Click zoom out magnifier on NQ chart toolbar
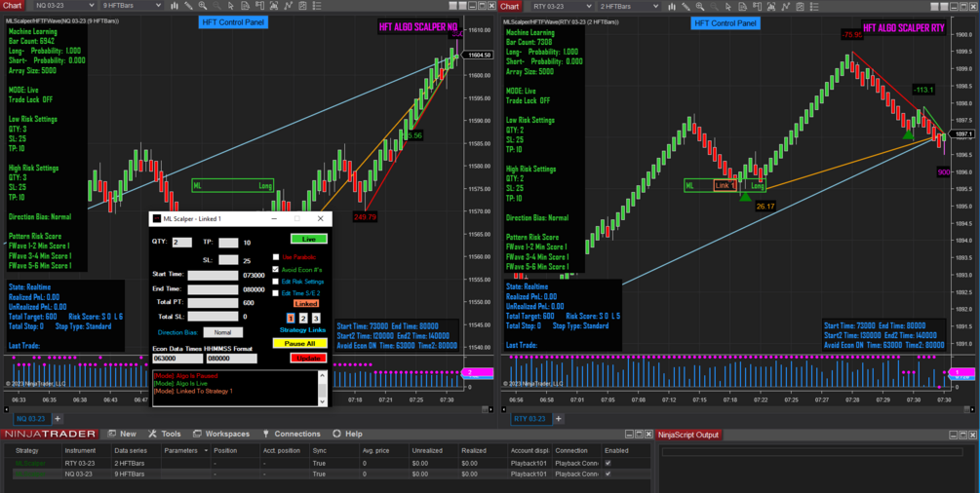980x493 pixels. coord(216,6)
